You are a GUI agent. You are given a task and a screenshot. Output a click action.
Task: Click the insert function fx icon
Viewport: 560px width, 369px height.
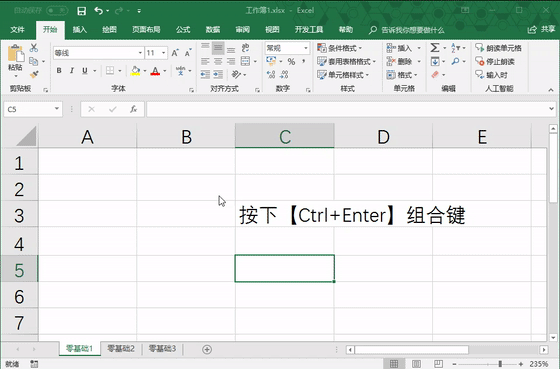(x=134, y=109)
